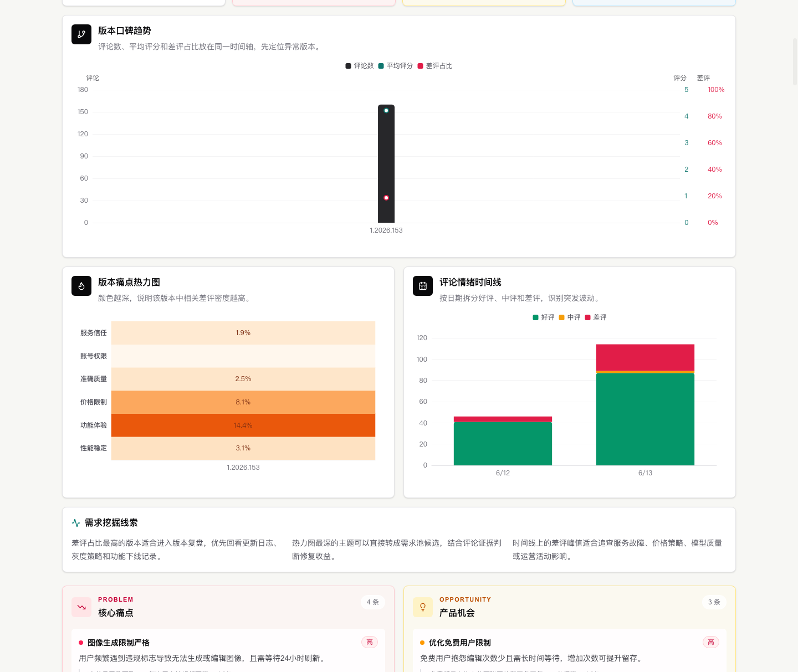
Task: Click the 需求挖掘线索 heading
Action: point(111,523)
